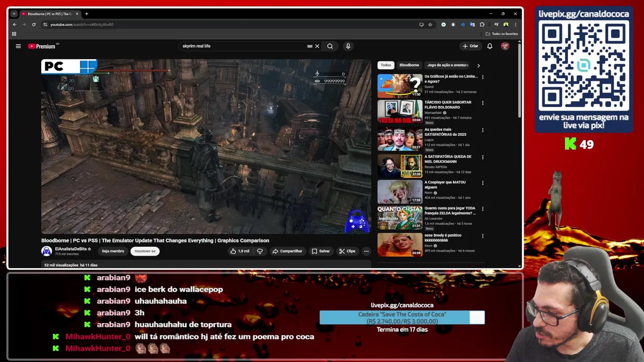Image resolution: width=644 pixels, height=362 pixels.
Task: Open the ElAnalistaDeBits channel name link
Action: coord(70,249)
